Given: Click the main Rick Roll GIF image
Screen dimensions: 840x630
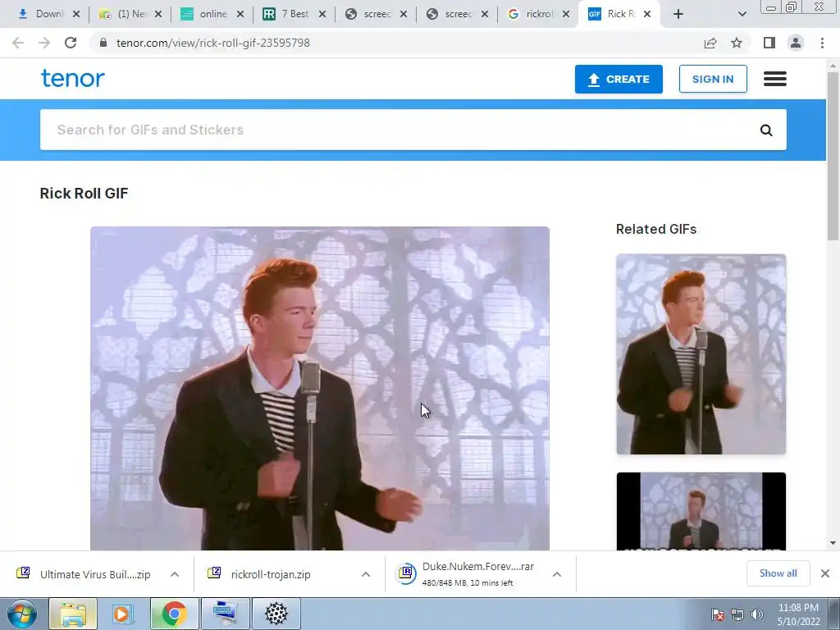Looking at the screenshot, I should (x=320, y=388).
